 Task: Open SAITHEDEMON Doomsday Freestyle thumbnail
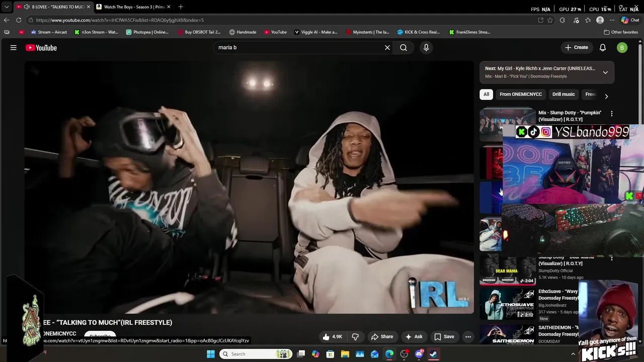pos(508,334)
